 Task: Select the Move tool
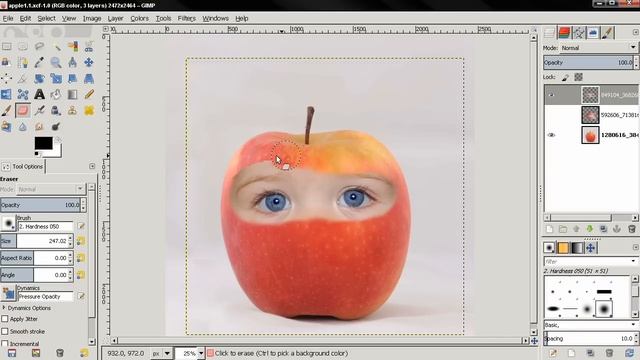[x=89, y=62]
